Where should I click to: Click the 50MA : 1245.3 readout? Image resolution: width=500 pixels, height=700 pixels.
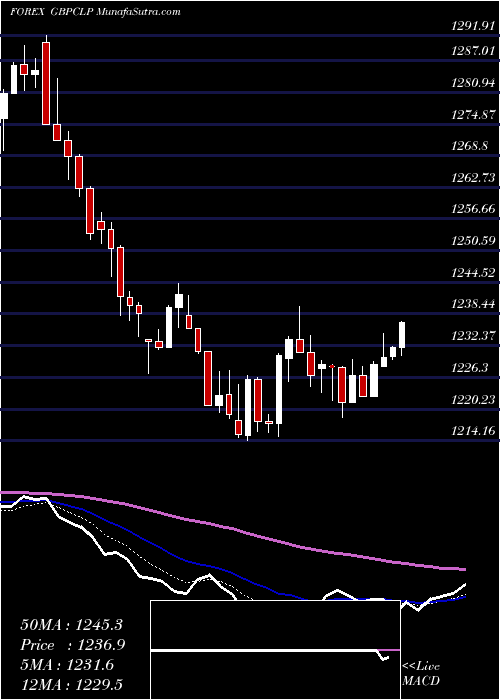pos(71,625)
